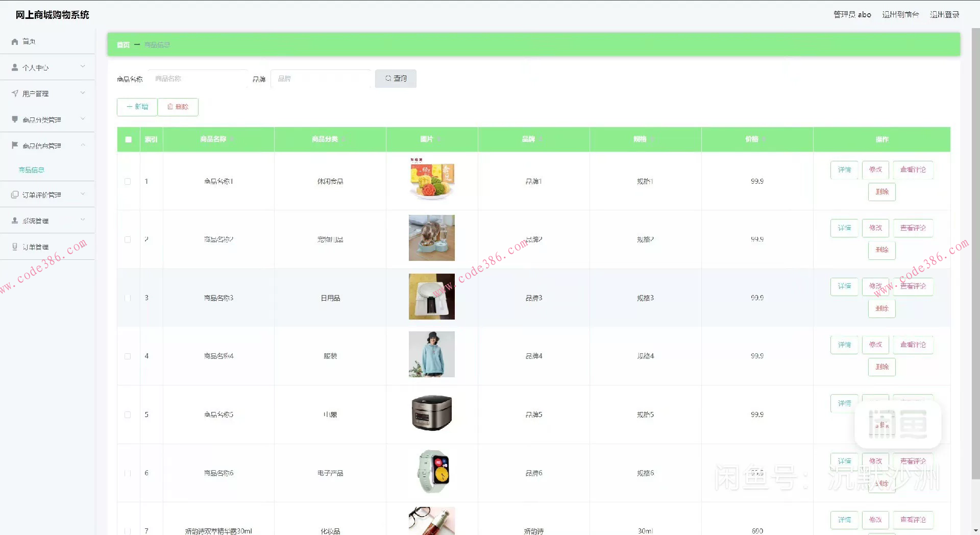Expand the 用户管理 menu chevron
This screenshot has width=980, height=535.
pos(83,93)
